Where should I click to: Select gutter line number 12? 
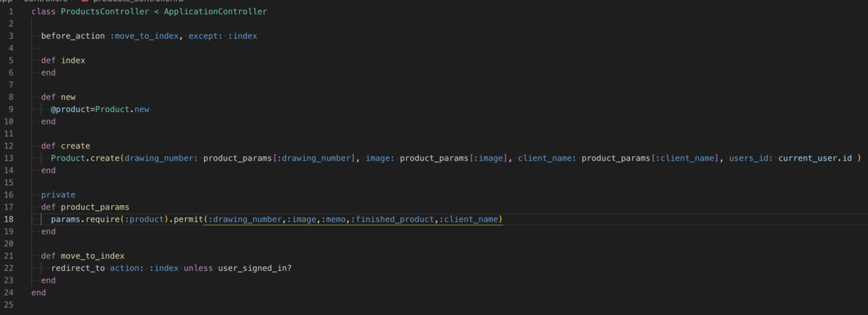(9, 146)
